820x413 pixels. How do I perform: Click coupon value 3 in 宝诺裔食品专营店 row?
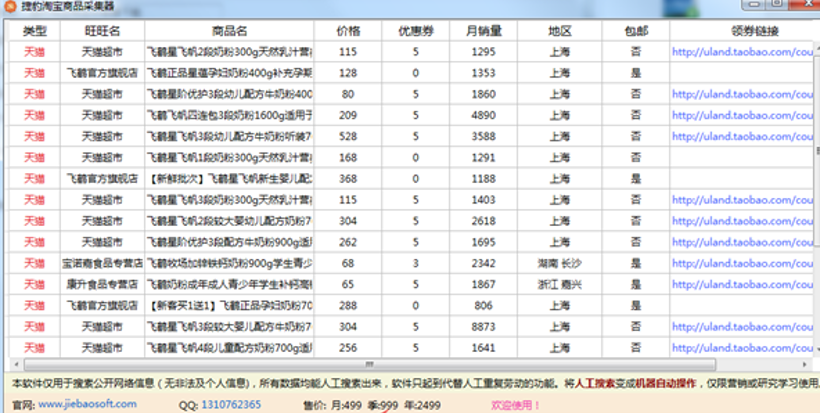pos(416,263)
